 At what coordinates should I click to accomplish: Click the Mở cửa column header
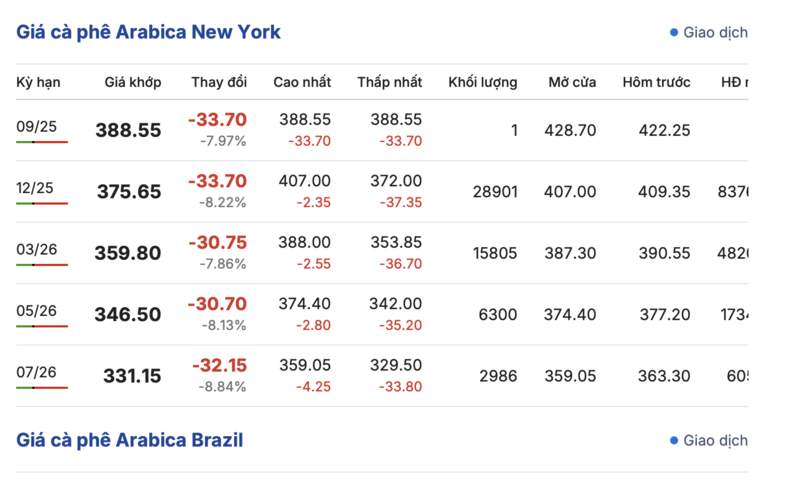coord(572,82)
